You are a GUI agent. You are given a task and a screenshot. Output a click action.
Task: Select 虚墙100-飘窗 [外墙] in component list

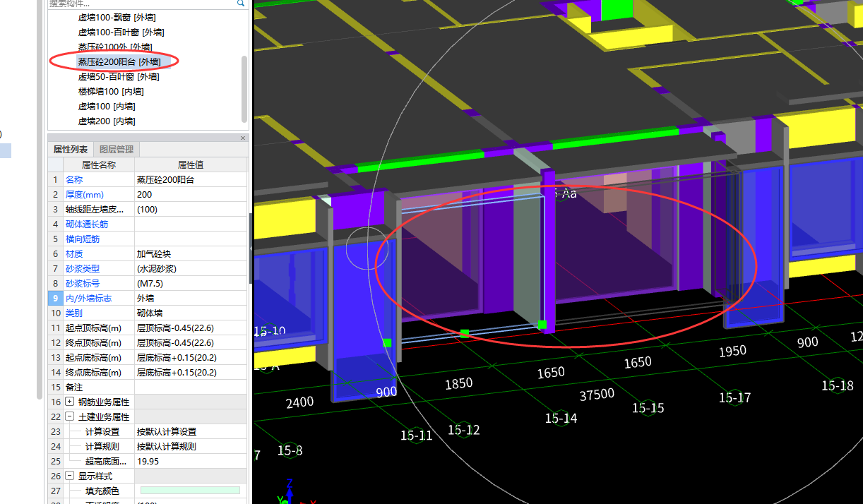coord(117,17)
